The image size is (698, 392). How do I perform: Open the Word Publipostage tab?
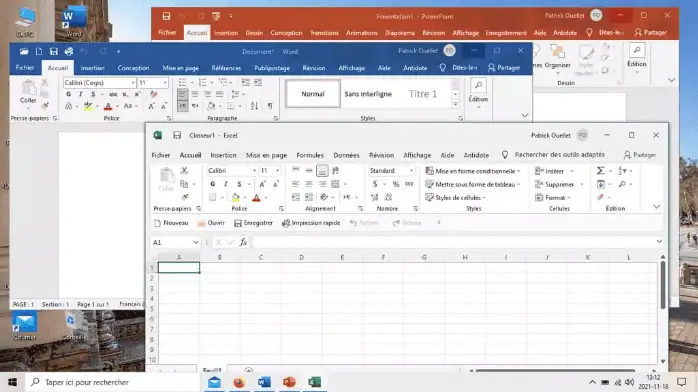tap(272, 68)
